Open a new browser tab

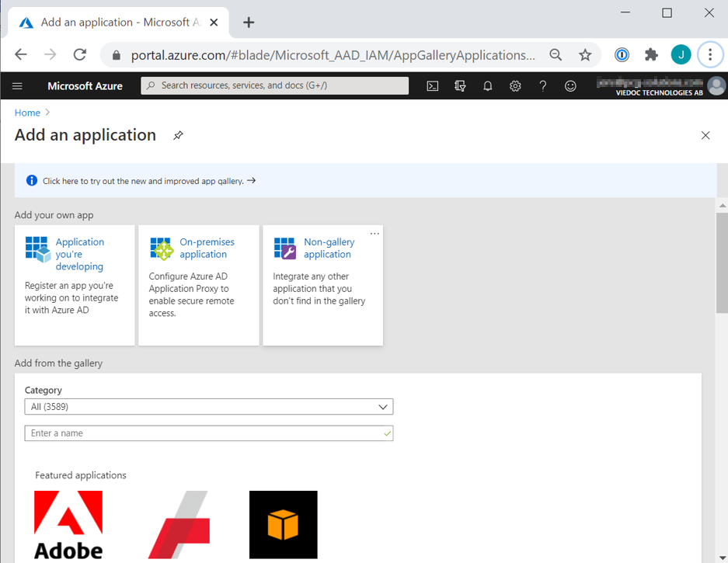(249, 23)
